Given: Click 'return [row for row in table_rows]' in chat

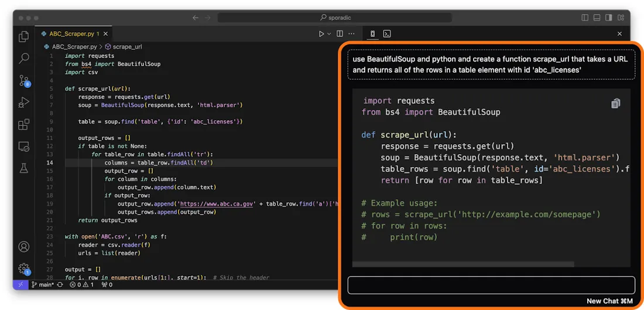Looking at the screenshot, I should tap(462, 180).
